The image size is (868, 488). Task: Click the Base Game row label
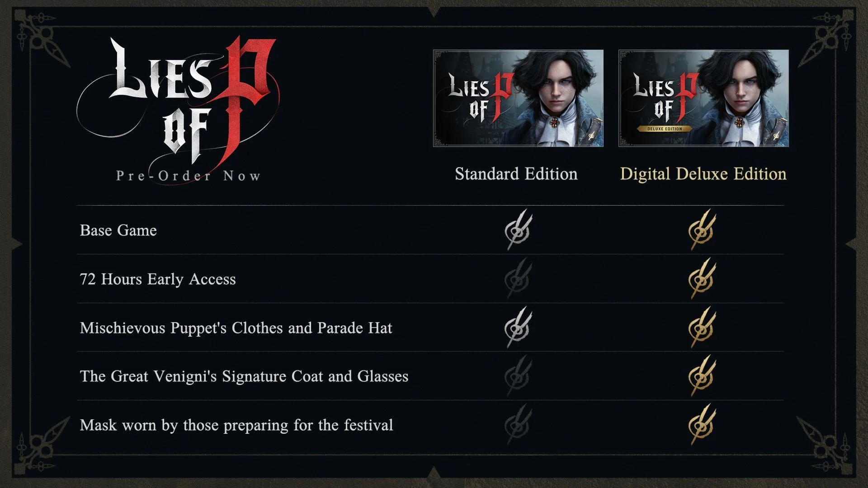coord(118,230)
